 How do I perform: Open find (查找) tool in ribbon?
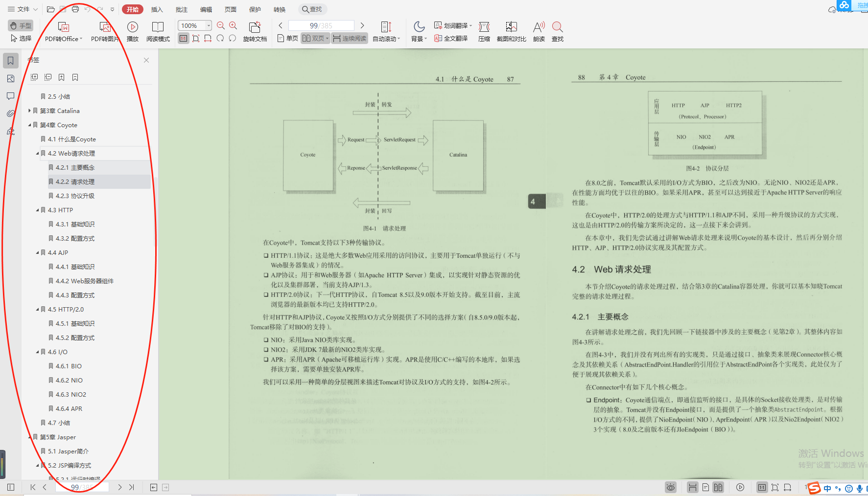coord(558,32)
